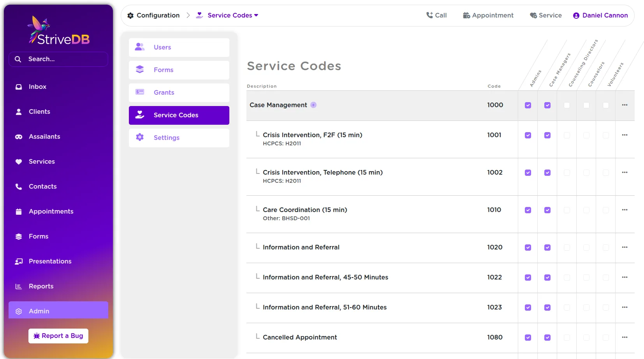Select the Assailants sidebar icon
644x359 pixels.
[x=19, y=136]
